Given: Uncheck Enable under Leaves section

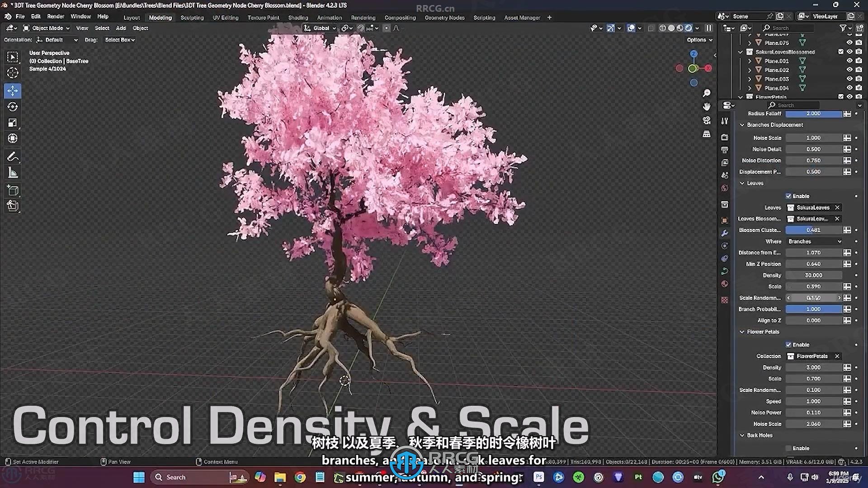Looking at the screenshot, I should click(788, 196).
